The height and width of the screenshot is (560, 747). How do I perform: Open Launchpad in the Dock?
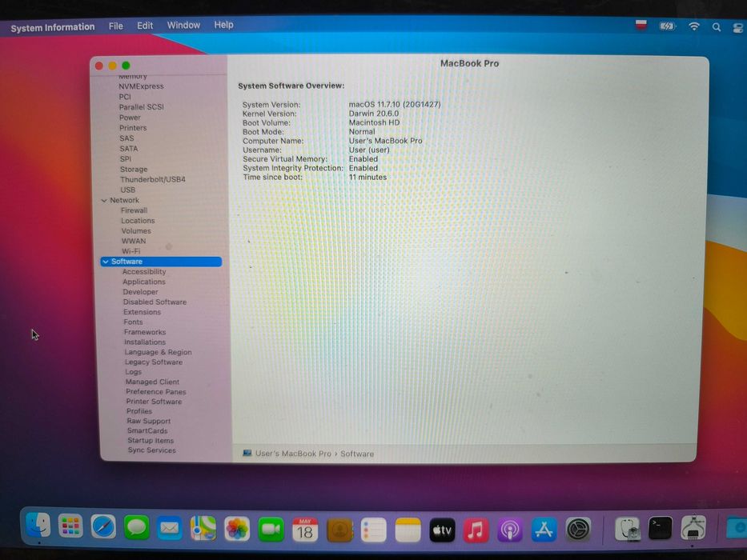pos(70,526)
